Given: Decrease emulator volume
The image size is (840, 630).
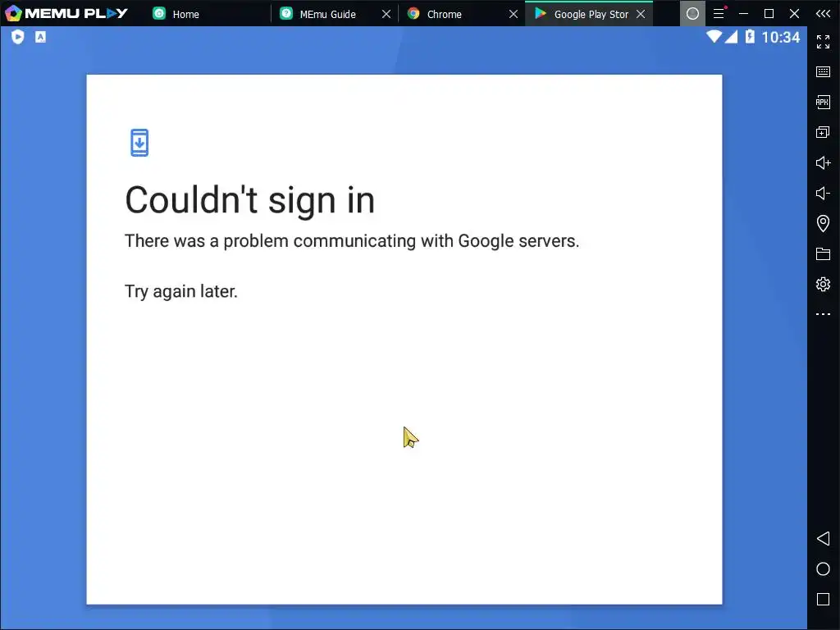Looking at the screenshot, I should (x=823, y=193).
